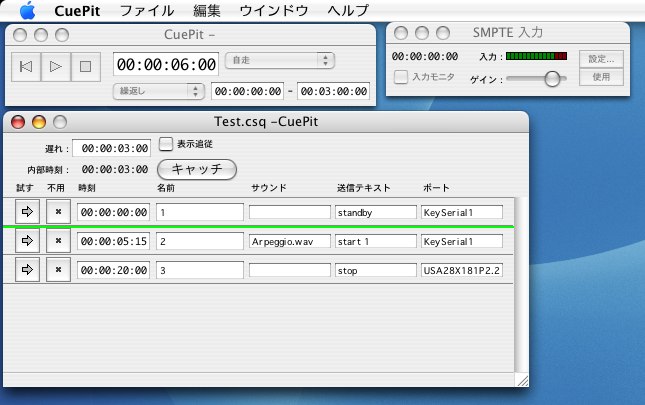Image resolution: width=645 pixels, height=405 pixels.
Task: Open the ウインドウ menu
Action: click(274, 11)
